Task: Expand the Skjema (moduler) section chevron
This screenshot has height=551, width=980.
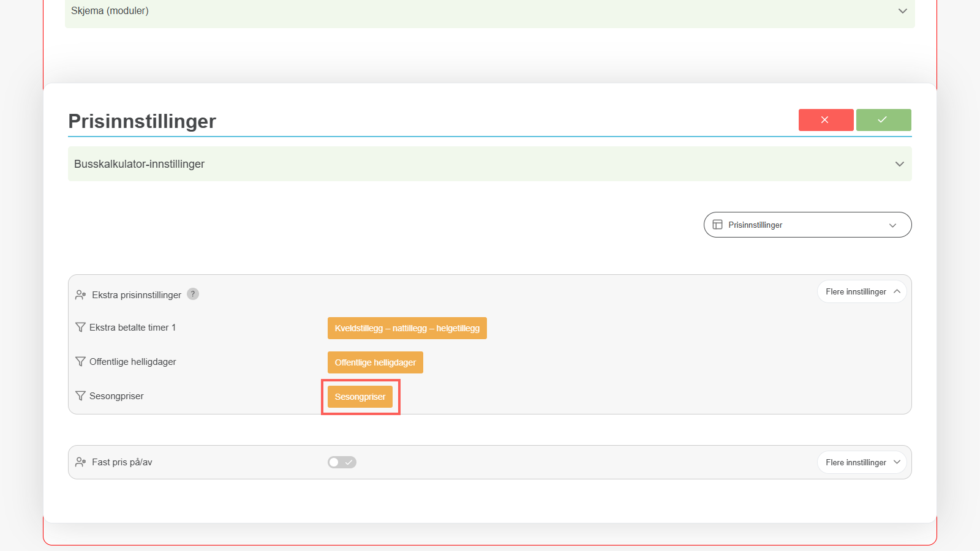Action: 902,11
